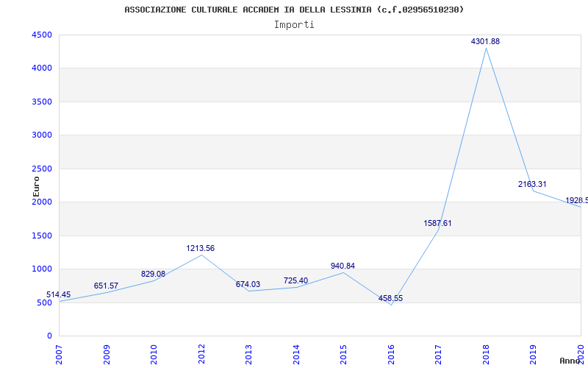Click the Euro axis label

36,186
